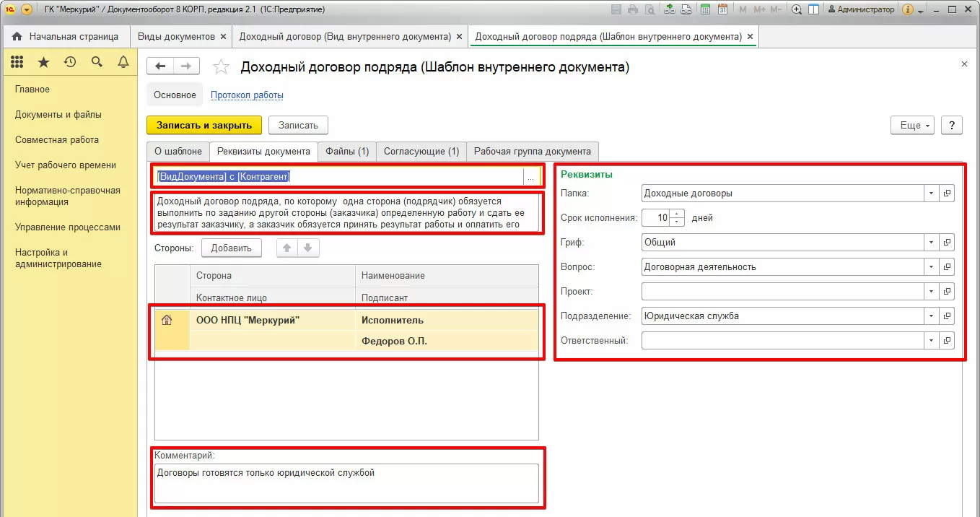Go forward with the right arrow button
The width and height of the screenshot is (980, 517).
click(x=186, y=66)
